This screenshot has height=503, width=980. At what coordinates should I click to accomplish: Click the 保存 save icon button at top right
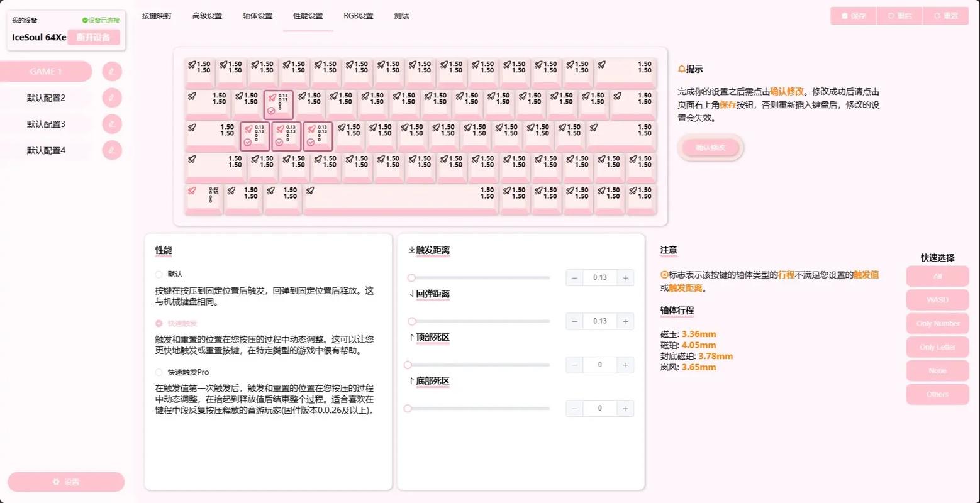pos(853,16)
